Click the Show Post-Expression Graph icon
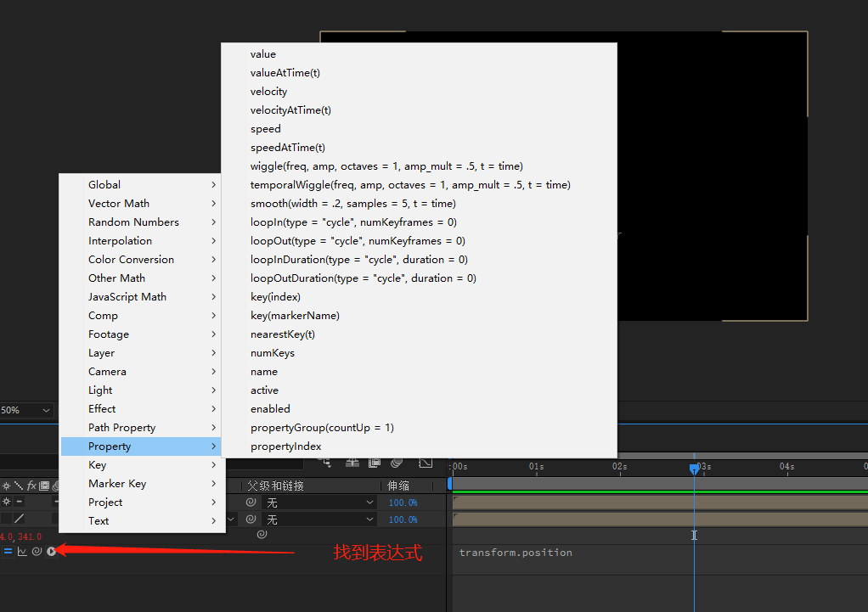Image resolution: width=868 pixels, height=612 pixels. [22, 551]
